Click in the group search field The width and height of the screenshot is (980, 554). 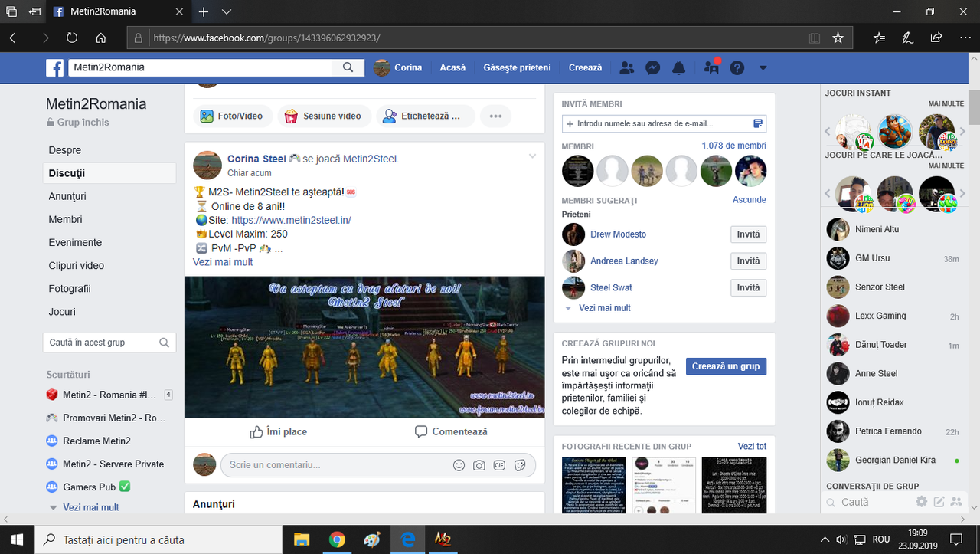coord(109,343)
